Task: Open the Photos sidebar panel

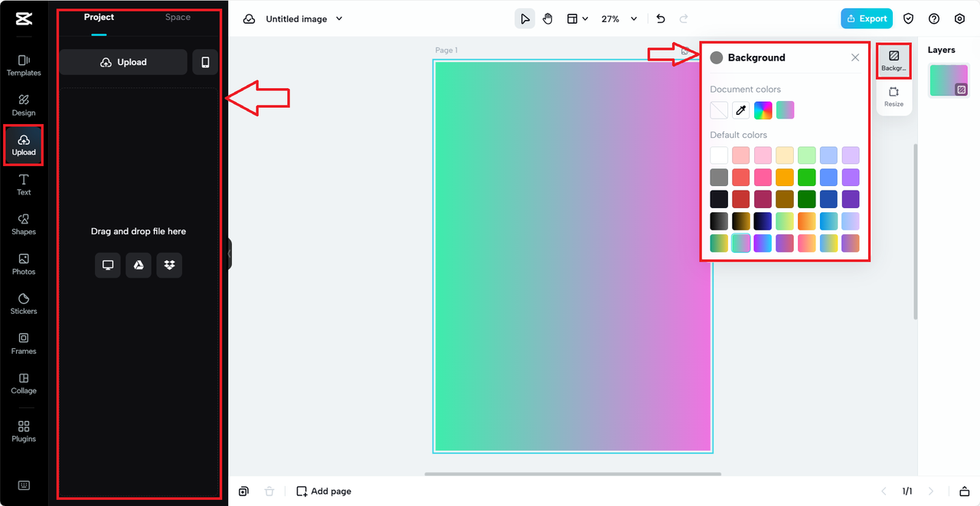Action: coord(24,264)
